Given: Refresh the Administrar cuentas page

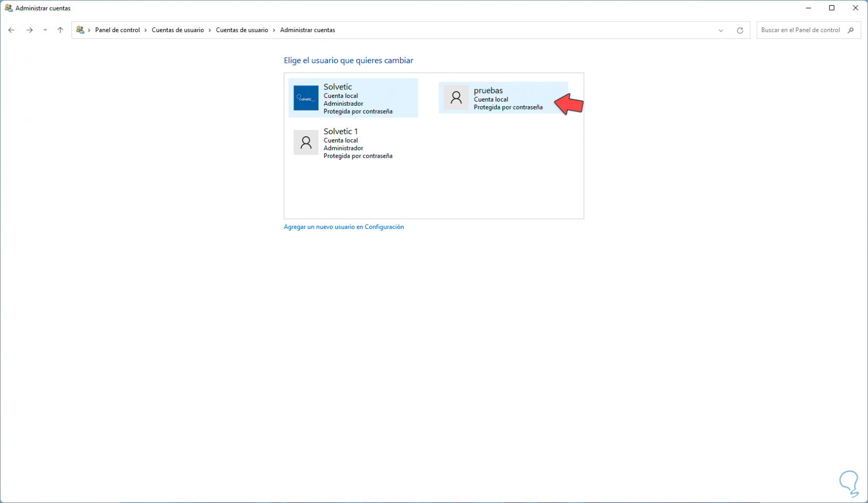Looking at the screenshot, I should [x=740, y=31].
